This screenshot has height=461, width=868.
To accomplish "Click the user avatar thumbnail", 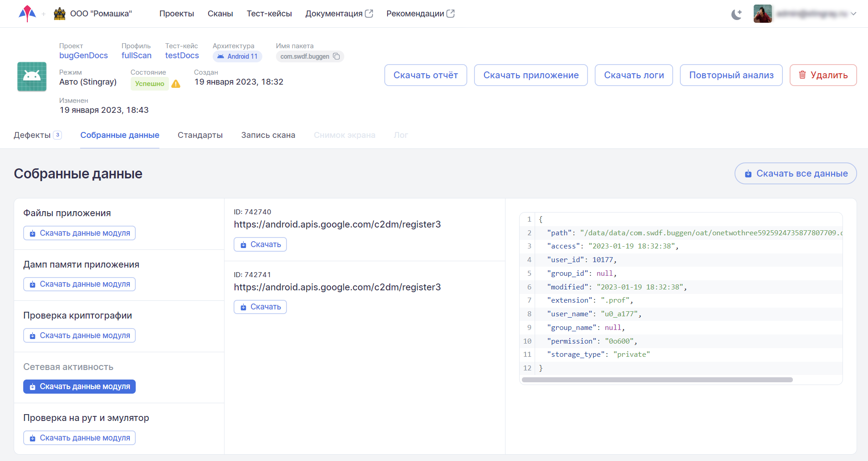I will [762, 14].
